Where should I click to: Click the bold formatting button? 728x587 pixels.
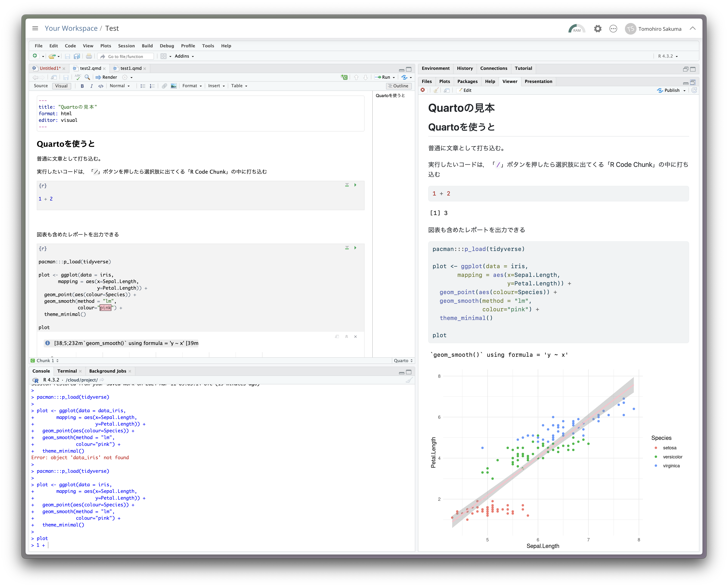(x=82, y=86)
